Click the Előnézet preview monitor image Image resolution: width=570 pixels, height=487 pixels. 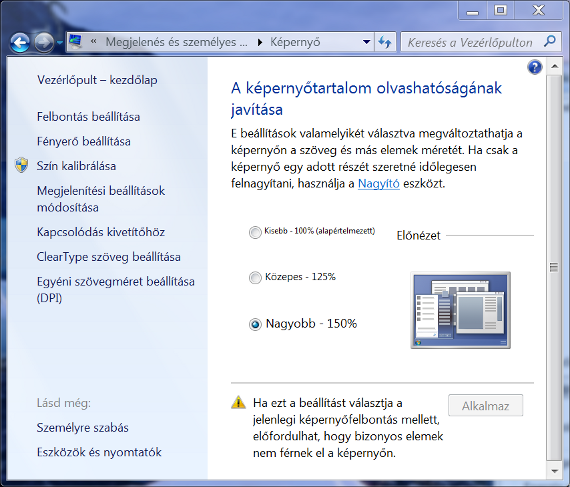point(461,310)
